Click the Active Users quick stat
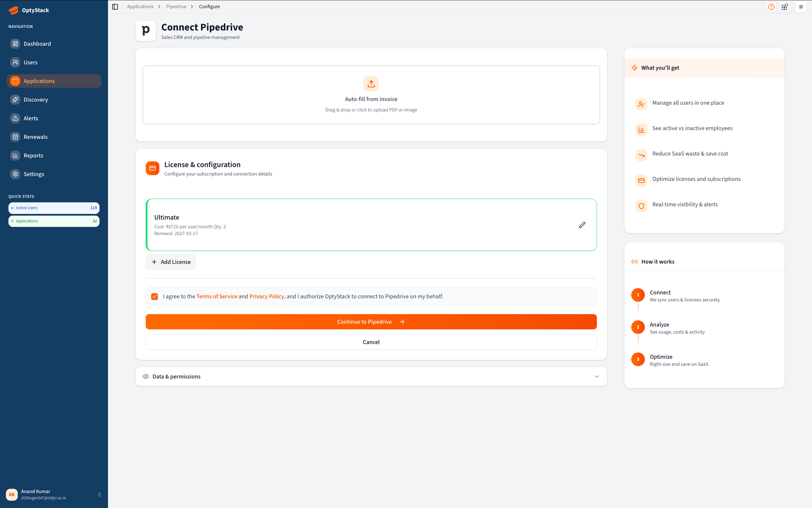This screenshot has width=812, height=508. pos(54,208)
